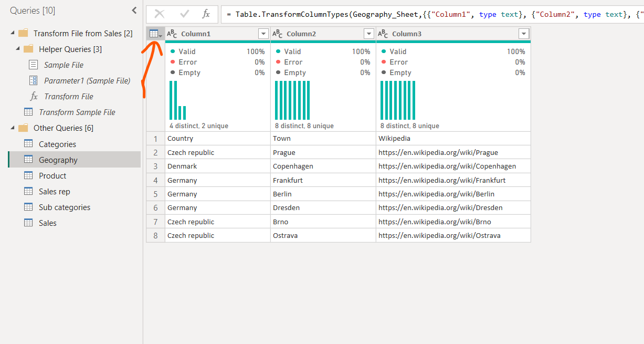
Task: Collapse the Queries pane with the chevron
Action: point(134,9)
